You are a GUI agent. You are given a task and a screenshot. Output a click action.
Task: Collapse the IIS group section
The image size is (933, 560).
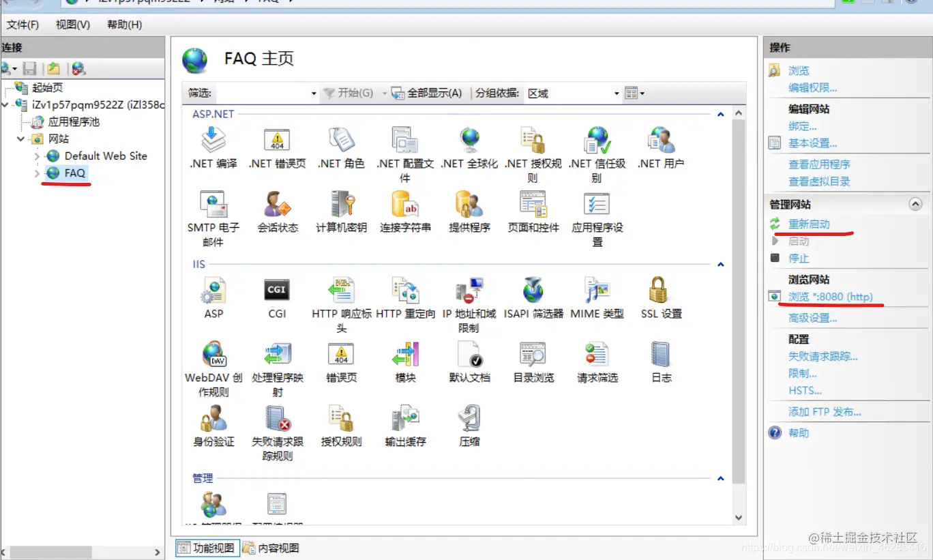pyautogui.click(x=721, y=265)
